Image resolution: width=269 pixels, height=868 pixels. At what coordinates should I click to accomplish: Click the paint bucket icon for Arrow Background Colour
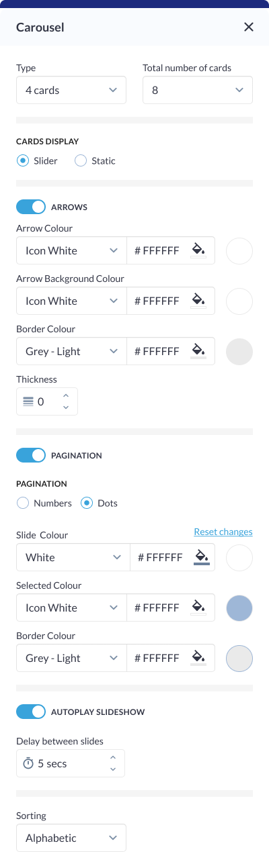click(x=198, y=301)
